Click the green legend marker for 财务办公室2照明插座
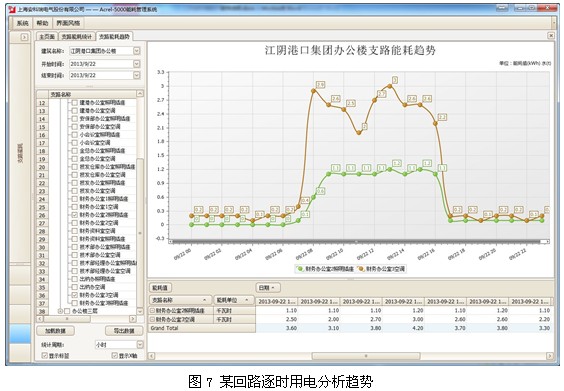Screen dimensions: 564x391 coord(300,269)
